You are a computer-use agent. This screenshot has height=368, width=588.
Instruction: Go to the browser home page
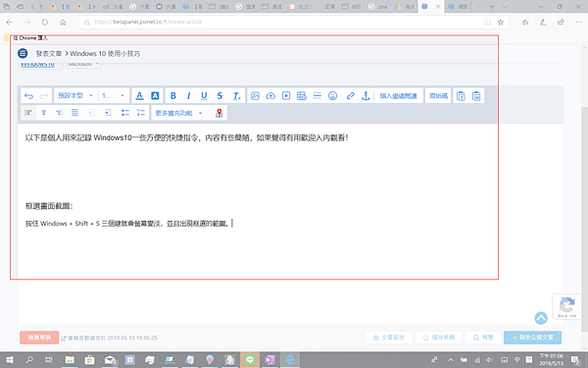[63, 23]
